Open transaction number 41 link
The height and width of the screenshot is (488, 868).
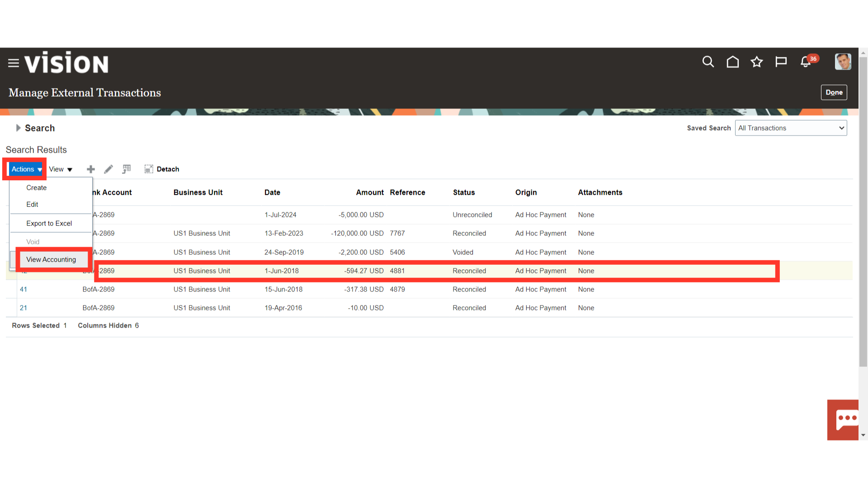24,289
